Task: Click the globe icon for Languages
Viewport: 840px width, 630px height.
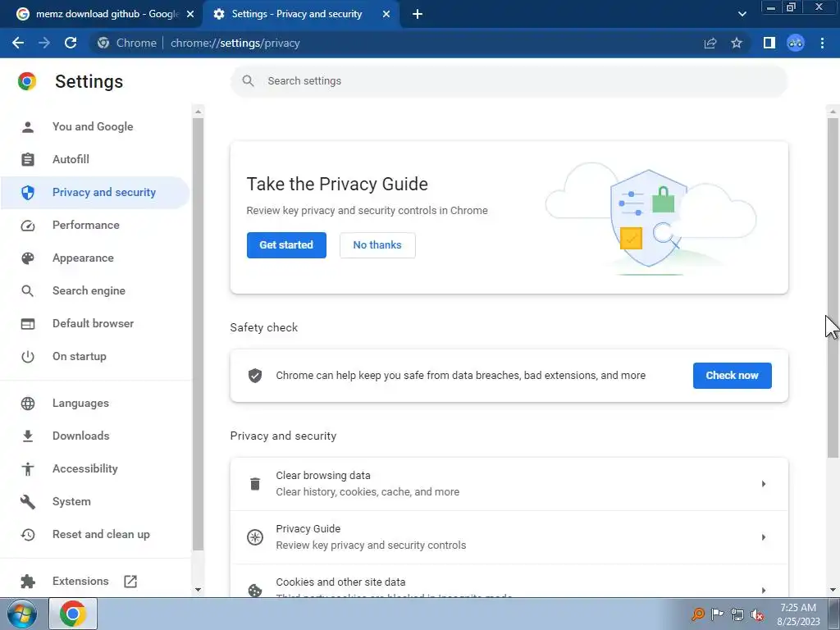Action: pyautogui.click(x=28, y=404)
